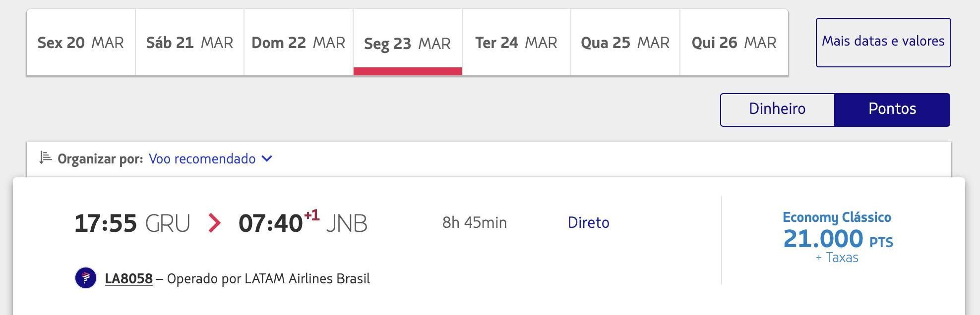Viewport: 980px width, 315px height.
Task: Click the chevron next to Voo recomendado
Action: [267, 159]
